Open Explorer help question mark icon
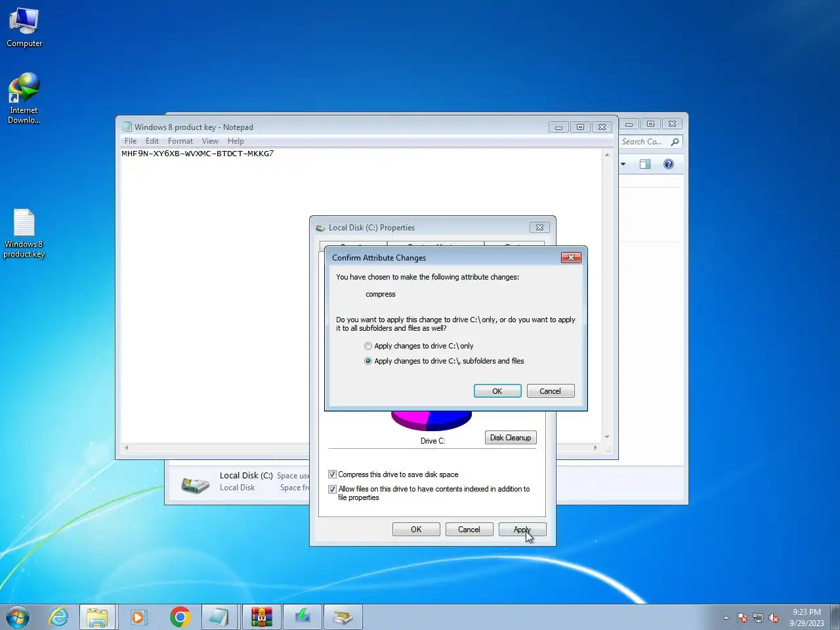 [x=668, y=164]
